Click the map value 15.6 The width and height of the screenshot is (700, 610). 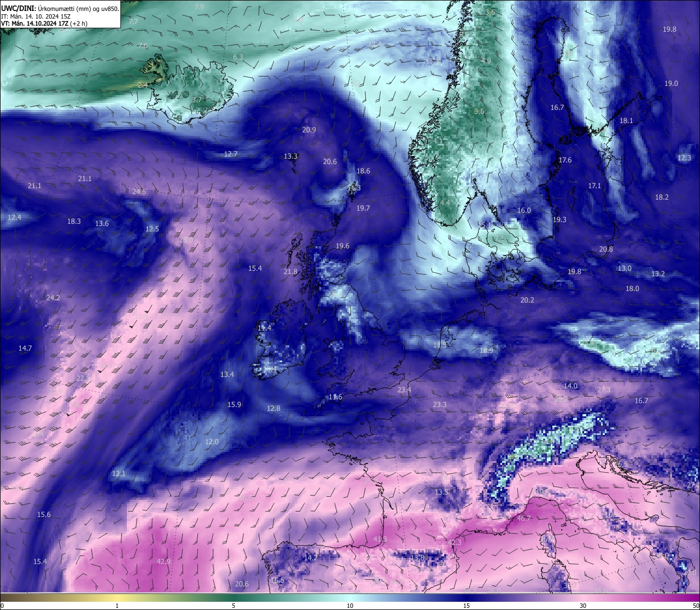pyautogui.click(x=44, y=514)
